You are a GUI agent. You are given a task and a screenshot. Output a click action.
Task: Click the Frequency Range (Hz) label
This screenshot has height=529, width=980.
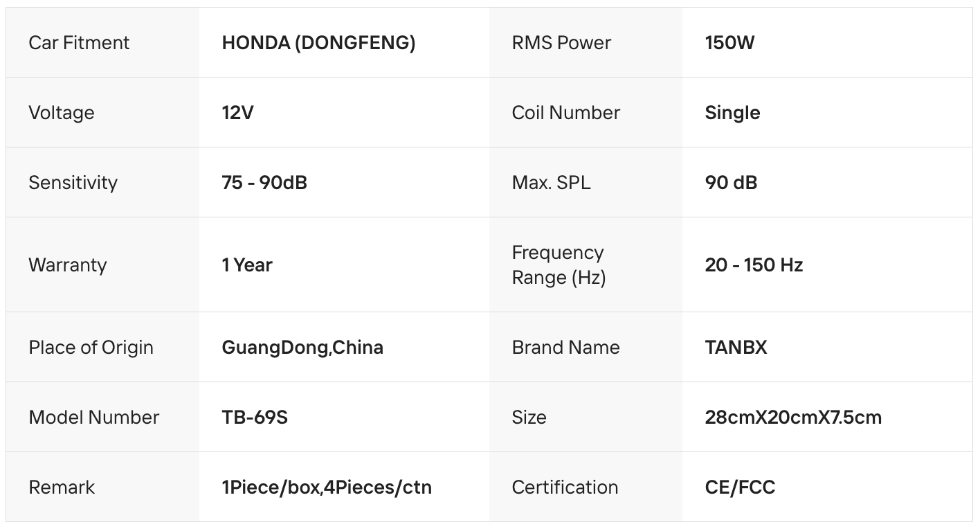click(x=558, y=265)
